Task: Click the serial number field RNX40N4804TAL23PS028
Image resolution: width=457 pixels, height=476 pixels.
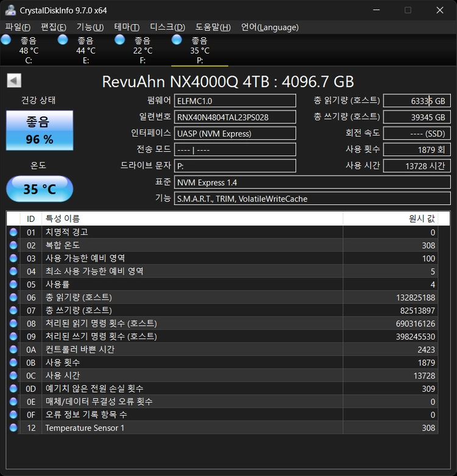Action: click(x=235, y=117)
